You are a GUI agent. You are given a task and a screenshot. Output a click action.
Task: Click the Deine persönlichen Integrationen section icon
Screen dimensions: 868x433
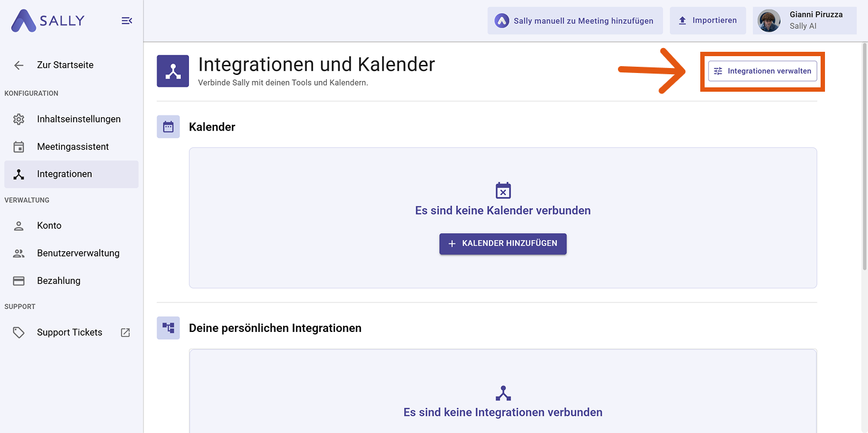point(168,328)
